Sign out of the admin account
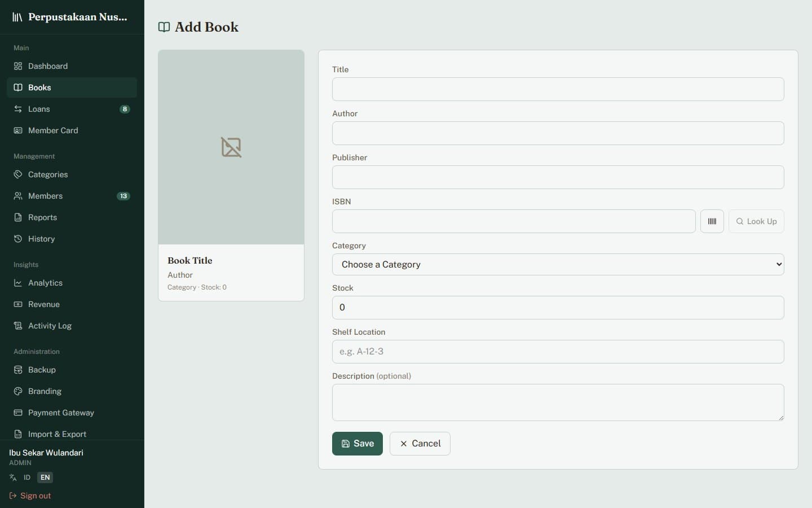 pos(30,496)
